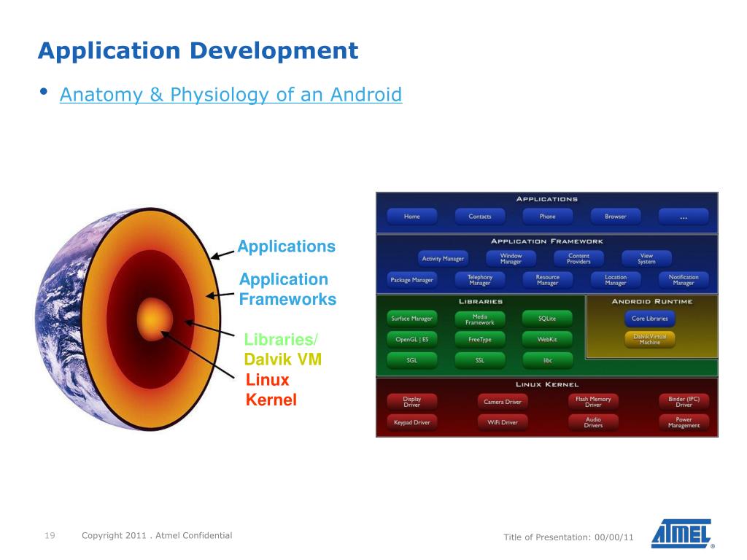Open the Anatomy & Physiology of an Android link
The height and width of the screenshot is (560, 747).
pos(231,94)
